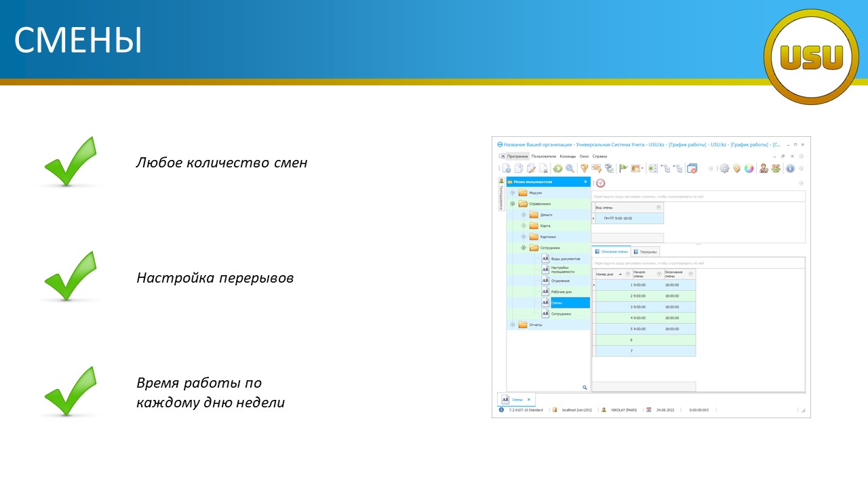Expand the Модули folder in tree
868x488 pixels.
(x=513, y=192)
